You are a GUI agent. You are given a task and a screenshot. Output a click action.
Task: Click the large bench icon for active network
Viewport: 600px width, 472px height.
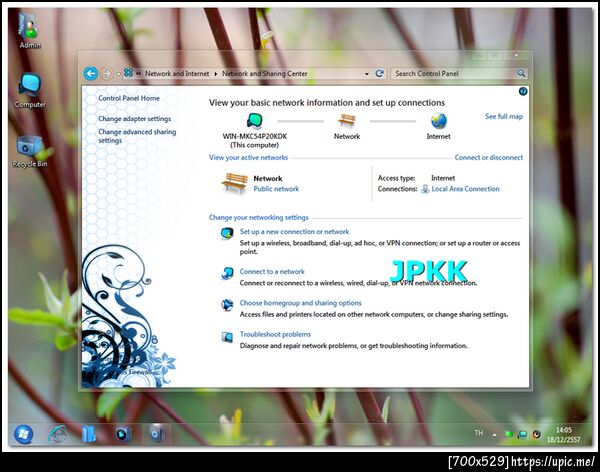tap(234, 183)
